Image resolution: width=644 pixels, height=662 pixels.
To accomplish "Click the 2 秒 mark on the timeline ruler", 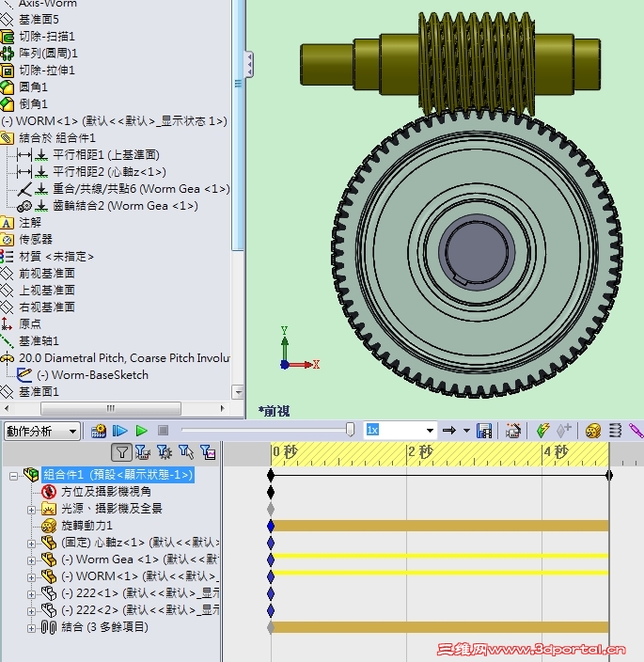I will pyautogui.click(x=420, y=451).
